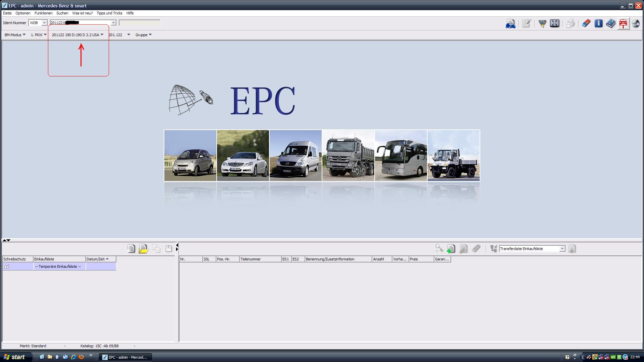Open the Transferdatei Einkaufsliste dropdown
Image resolution: width=644 pixels, height=362 pixels.
coord(562,249)
